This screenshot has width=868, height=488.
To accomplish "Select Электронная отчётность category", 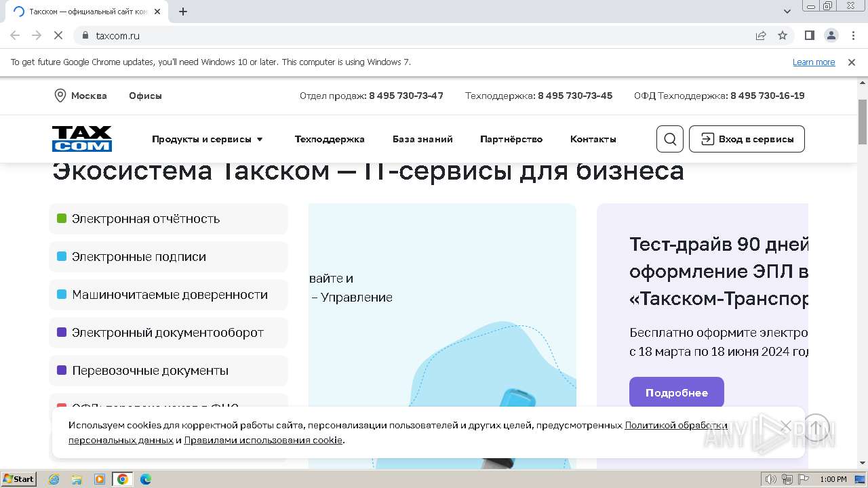I will pyautogui.click(x=168, y=219).
